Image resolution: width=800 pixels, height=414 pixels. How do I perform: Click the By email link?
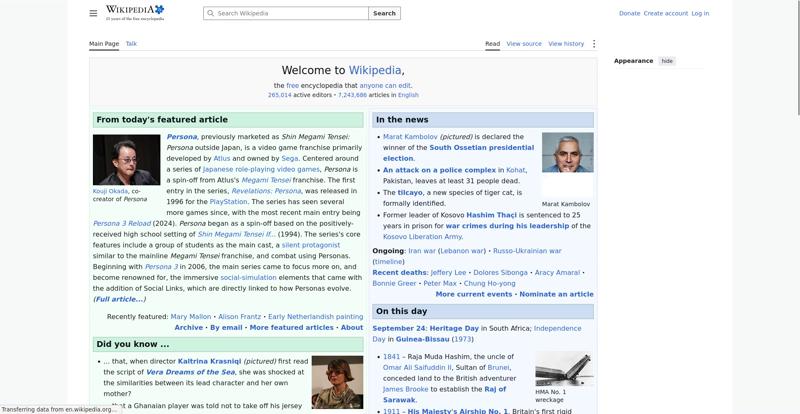tap(226, 328)
